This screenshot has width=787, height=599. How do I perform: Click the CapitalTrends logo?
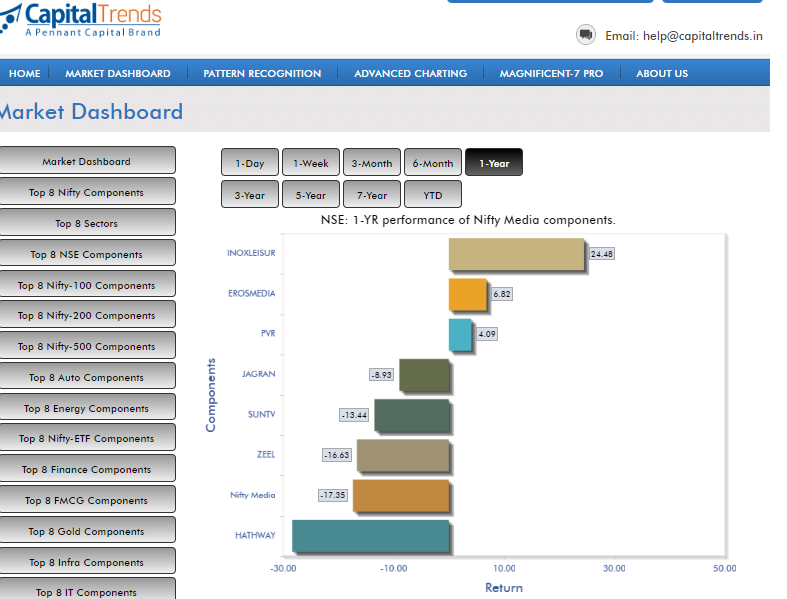click(x=81, y=20)
